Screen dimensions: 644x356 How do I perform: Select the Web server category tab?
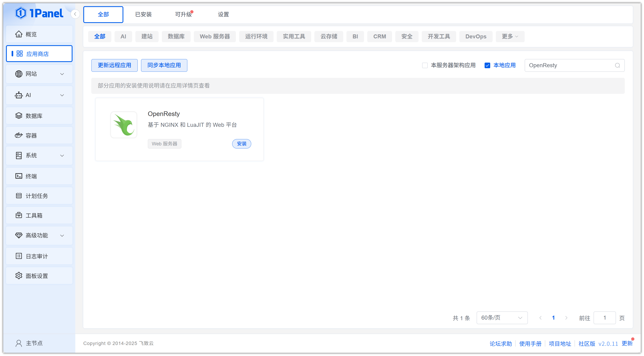pos(214,36)
